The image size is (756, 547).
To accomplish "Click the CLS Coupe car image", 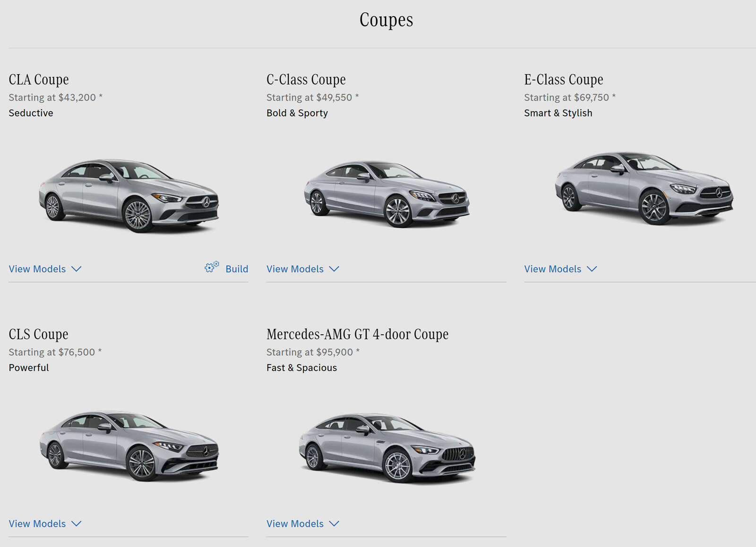I will click(129, 445).
